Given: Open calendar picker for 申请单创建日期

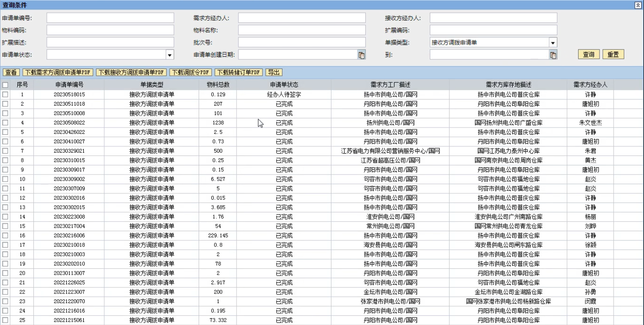Looking at the screenshot, I should [x=362, y=55].
